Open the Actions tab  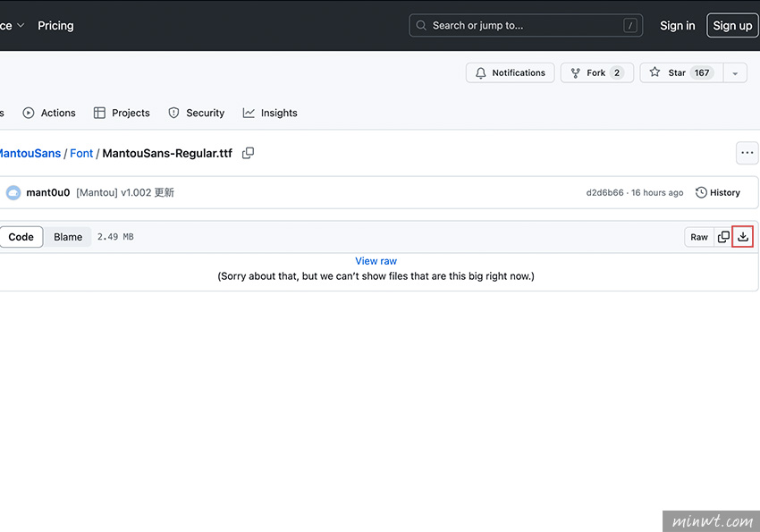click(x=49, y=113)
